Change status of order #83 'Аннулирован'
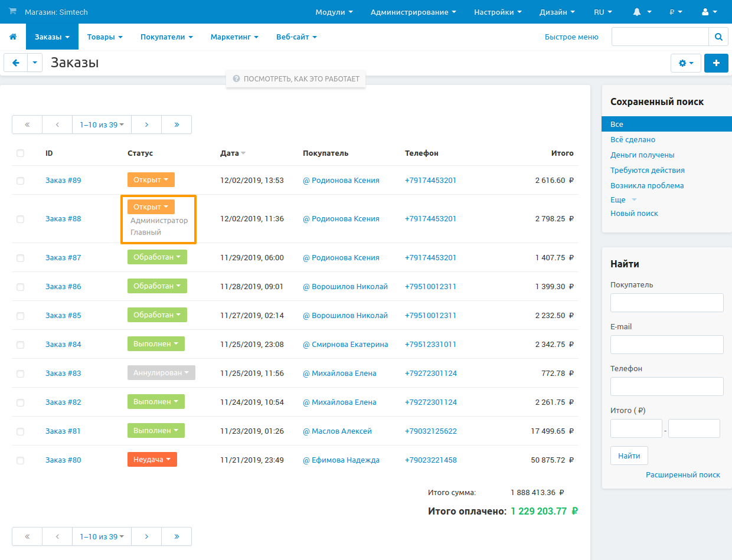Screen dimensions: 732x560 (x=161, y=373)
